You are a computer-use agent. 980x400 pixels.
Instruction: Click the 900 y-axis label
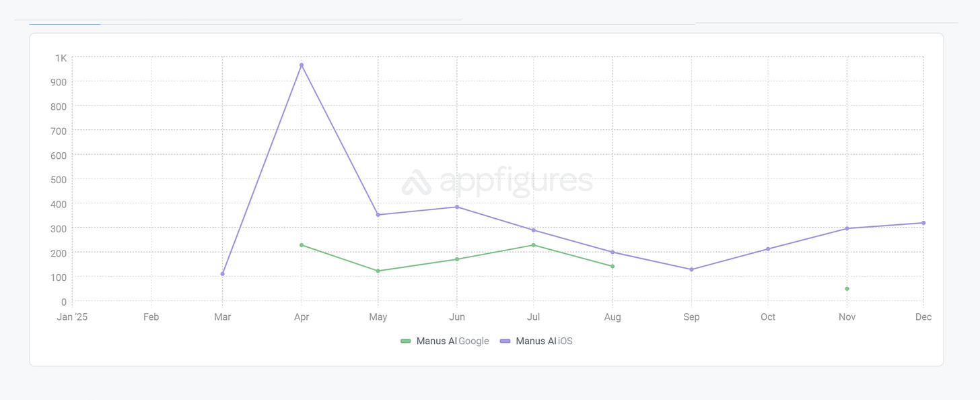point(59,82)
